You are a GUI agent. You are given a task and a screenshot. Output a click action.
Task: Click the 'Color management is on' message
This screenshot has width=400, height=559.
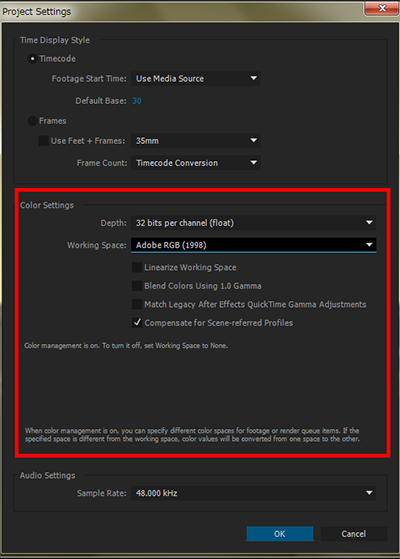[126, 345]
